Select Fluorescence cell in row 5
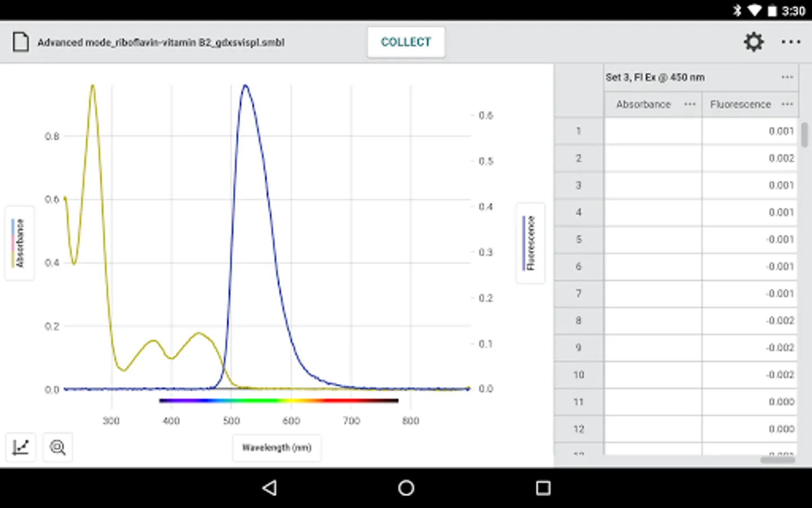Viewport: 812px width, 508px height. tap(749, 239)
